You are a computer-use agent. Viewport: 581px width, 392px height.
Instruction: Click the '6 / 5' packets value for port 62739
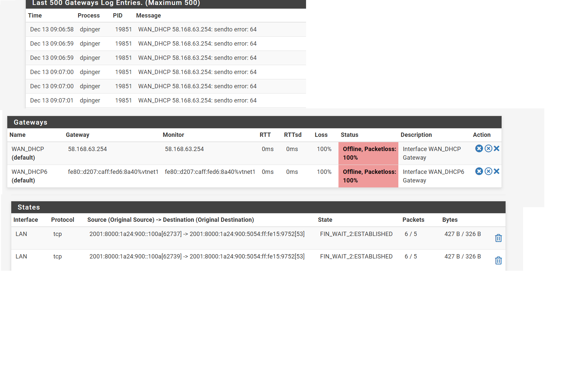tap(411, 256)
